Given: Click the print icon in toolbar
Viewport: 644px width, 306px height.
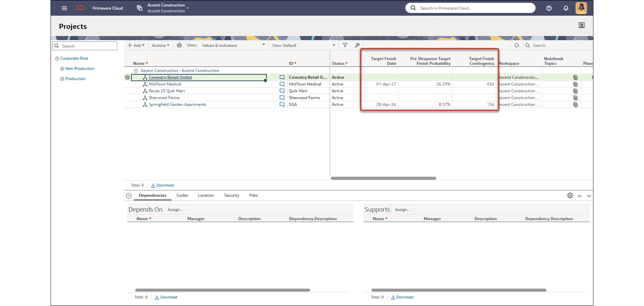Looking at the screenshot, I should (x=179, y=45).
